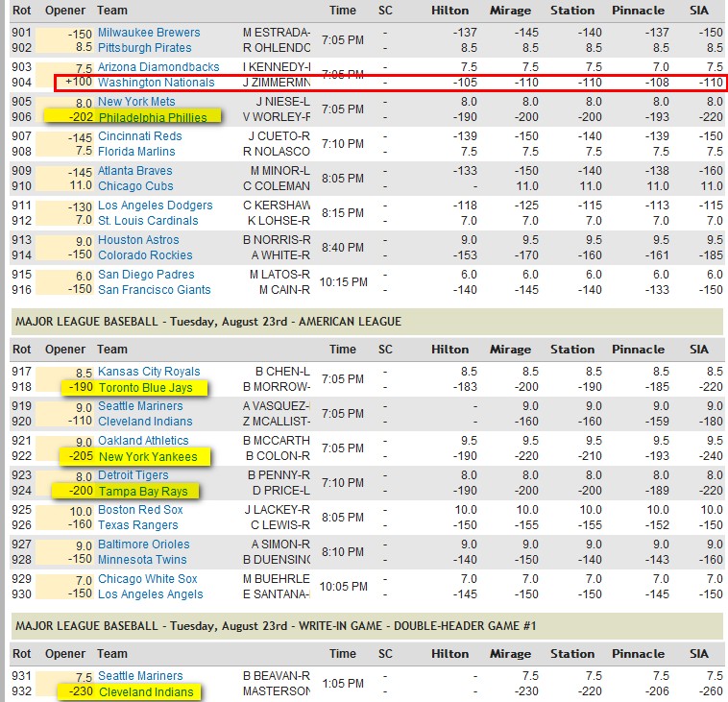
Task: Select Texas Rangers team link
Action: (138, 525)
